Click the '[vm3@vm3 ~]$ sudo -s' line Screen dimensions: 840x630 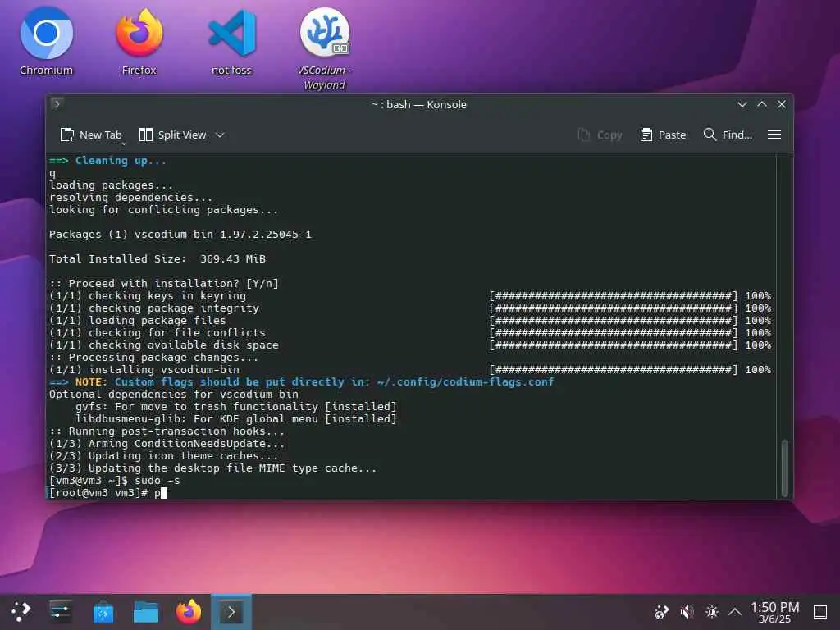click(115, 481)
